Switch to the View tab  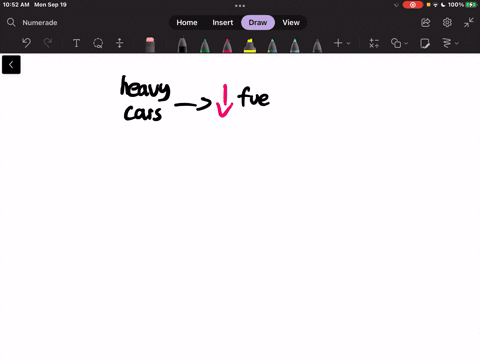[x=291, y=22]
